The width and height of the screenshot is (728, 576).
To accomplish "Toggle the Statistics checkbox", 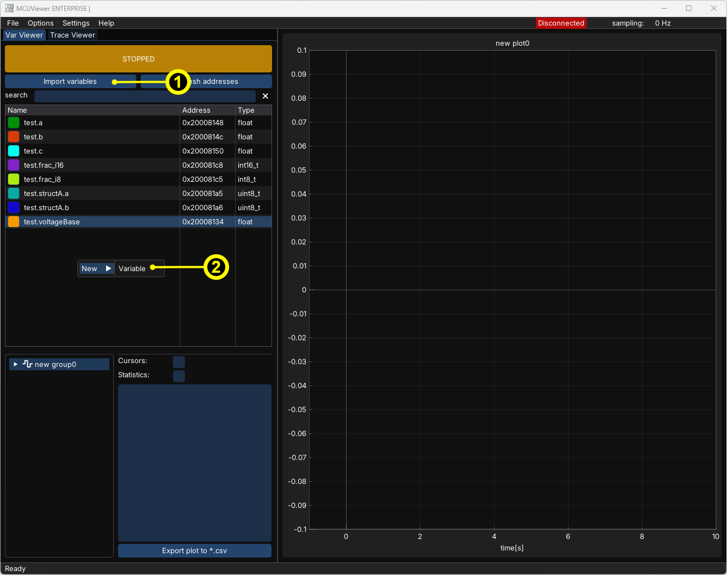I will tap(178, 376).
